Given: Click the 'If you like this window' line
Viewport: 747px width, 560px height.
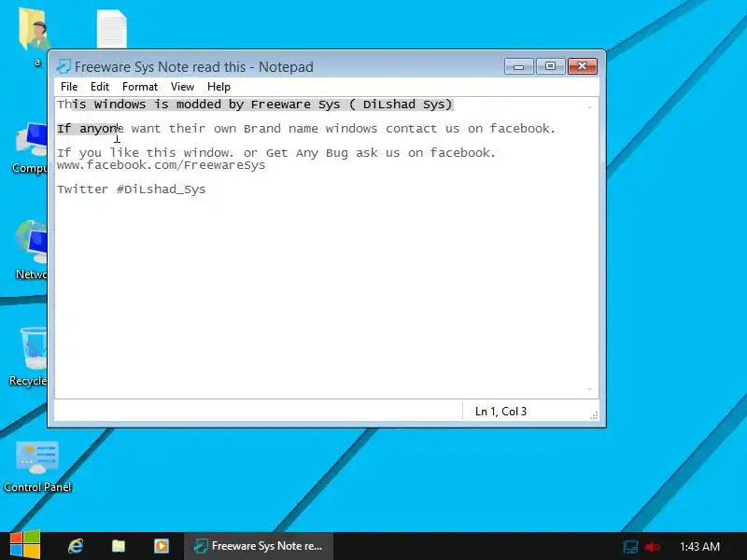Looking at the screenshot, I should [276, 153].
